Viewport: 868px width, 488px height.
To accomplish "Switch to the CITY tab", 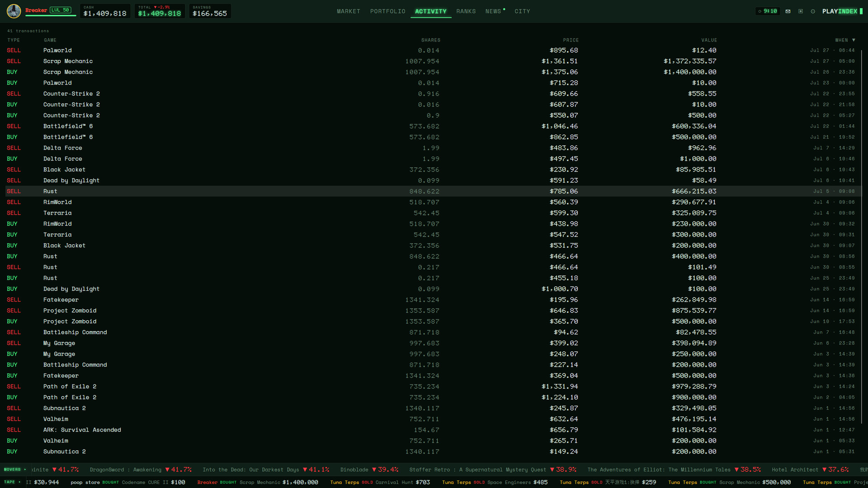I will [522, 11].
